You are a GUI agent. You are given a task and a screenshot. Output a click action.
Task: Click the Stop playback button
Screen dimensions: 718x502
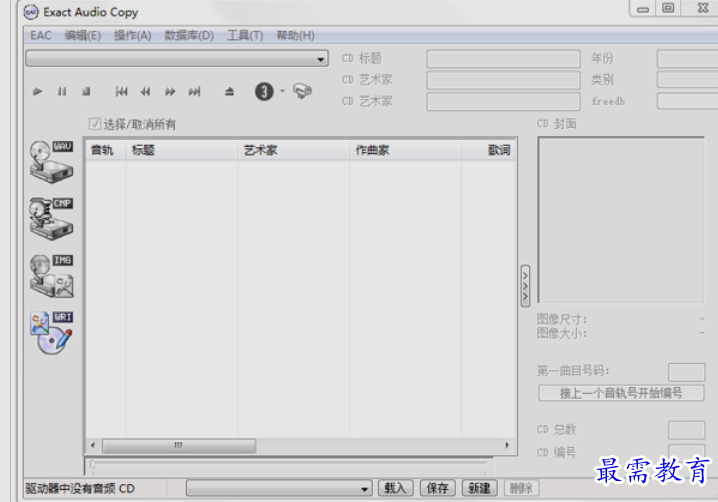coord(86,92)
